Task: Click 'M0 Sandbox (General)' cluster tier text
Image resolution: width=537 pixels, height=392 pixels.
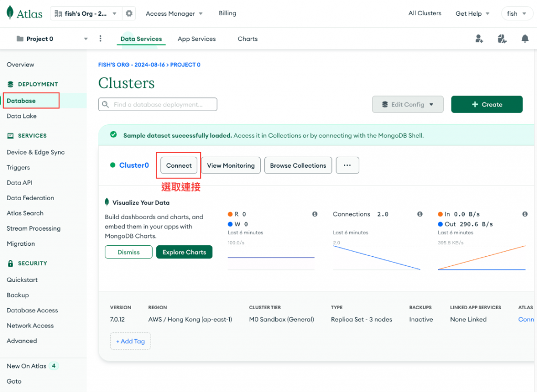Action: (282, 320)
